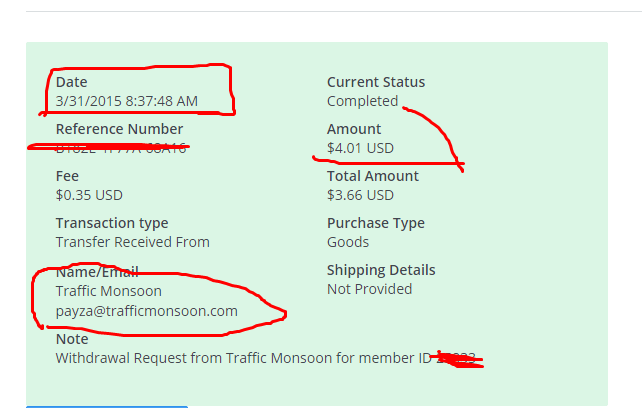Click the Completed status text
The width and height of the screenshot is (642, 408).
(362, 101)
